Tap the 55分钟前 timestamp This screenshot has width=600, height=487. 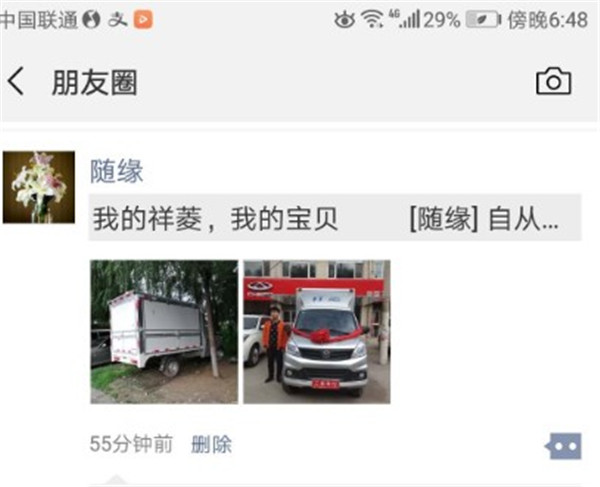coord(131,444)
